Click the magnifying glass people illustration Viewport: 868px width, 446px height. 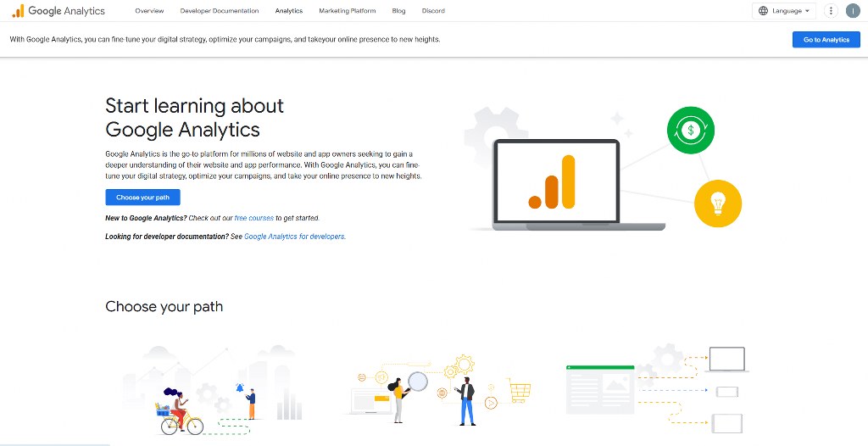pyautogui.click(x=439, y=391)
